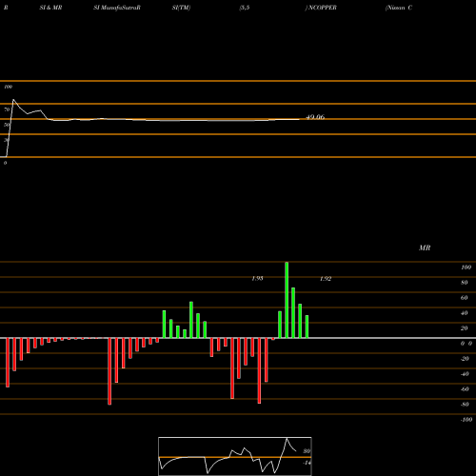Click the MR axis label '-100'
Screen dimensions: 476x476
(466, 420)
